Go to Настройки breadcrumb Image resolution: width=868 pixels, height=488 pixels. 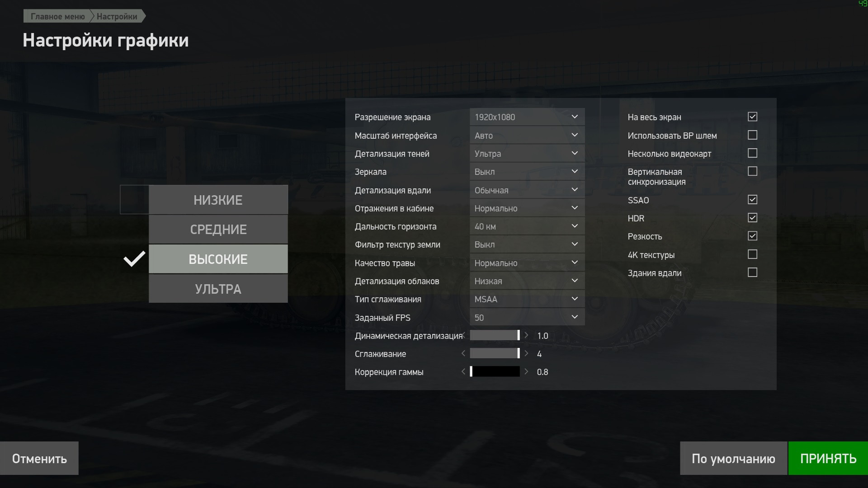tap(117, 16)
